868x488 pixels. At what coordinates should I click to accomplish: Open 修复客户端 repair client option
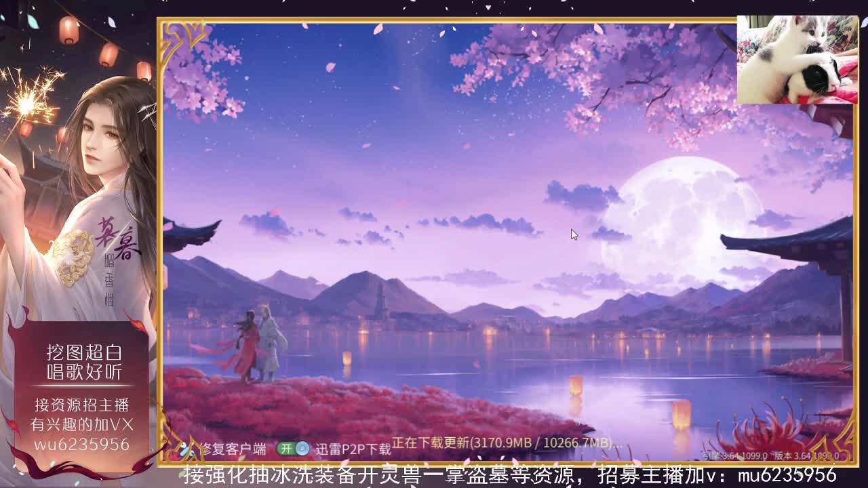(x=233, y=449)
